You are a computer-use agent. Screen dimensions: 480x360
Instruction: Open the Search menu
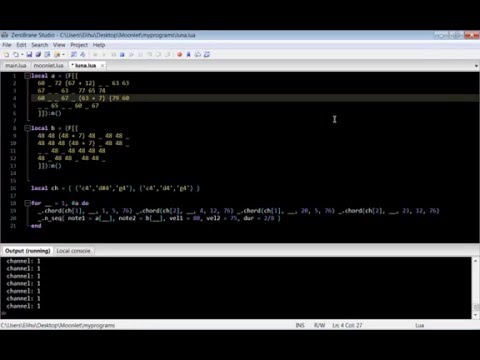(40, 45)
